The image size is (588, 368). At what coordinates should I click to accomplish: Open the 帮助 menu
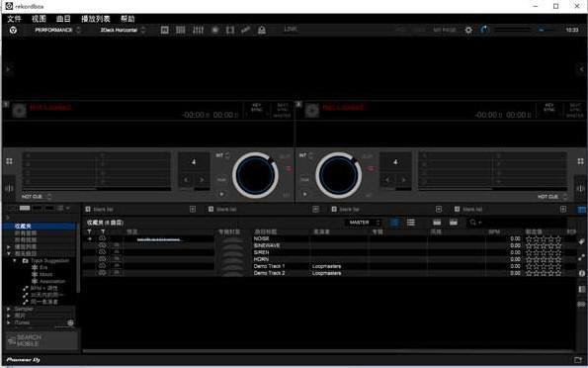point(127,19)
